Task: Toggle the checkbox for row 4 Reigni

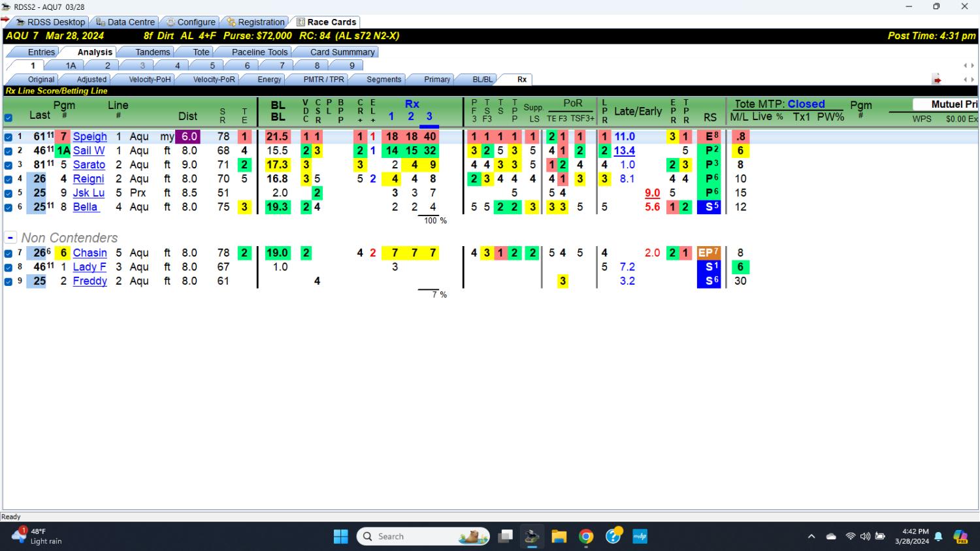Action: point(8,179)
